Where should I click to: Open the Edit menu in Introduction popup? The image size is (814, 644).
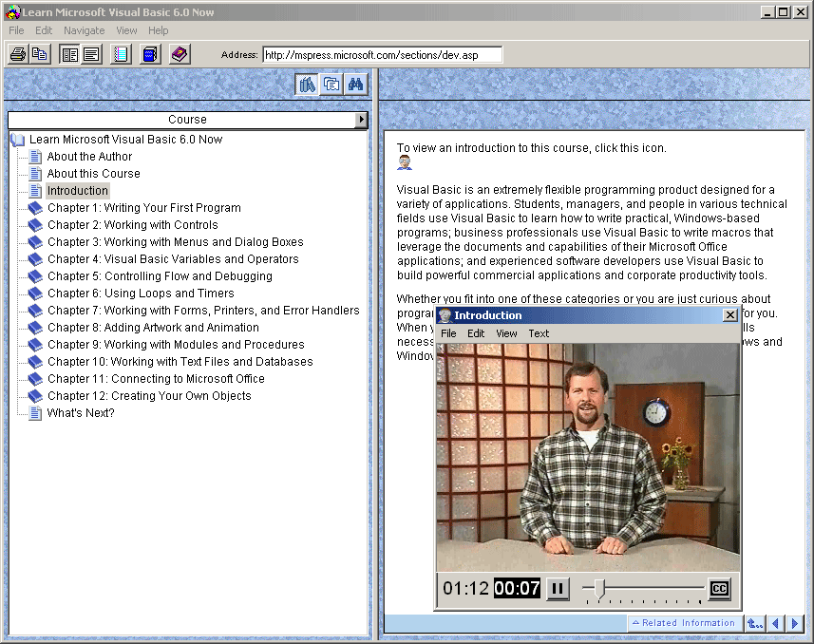click(x=476, y=333)
